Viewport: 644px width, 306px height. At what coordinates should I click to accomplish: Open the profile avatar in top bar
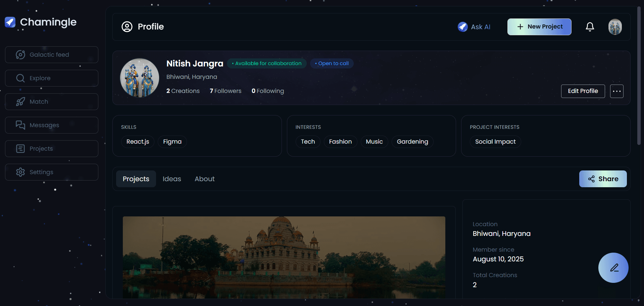click(615, 27)
